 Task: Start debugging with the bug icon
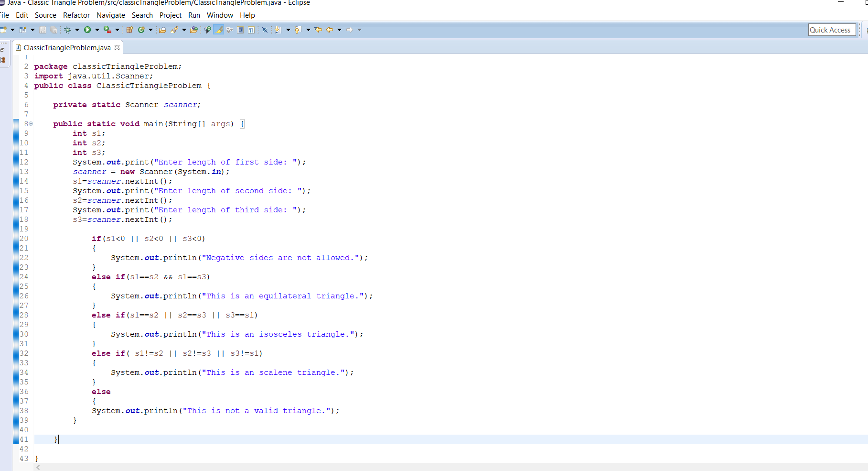68,30
